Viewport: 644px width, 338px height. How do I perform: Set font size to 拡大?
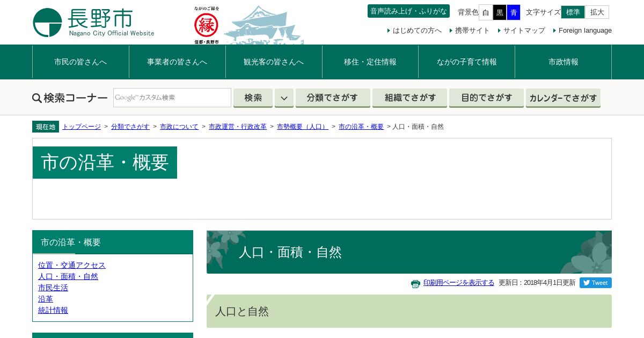coord(597,12)
